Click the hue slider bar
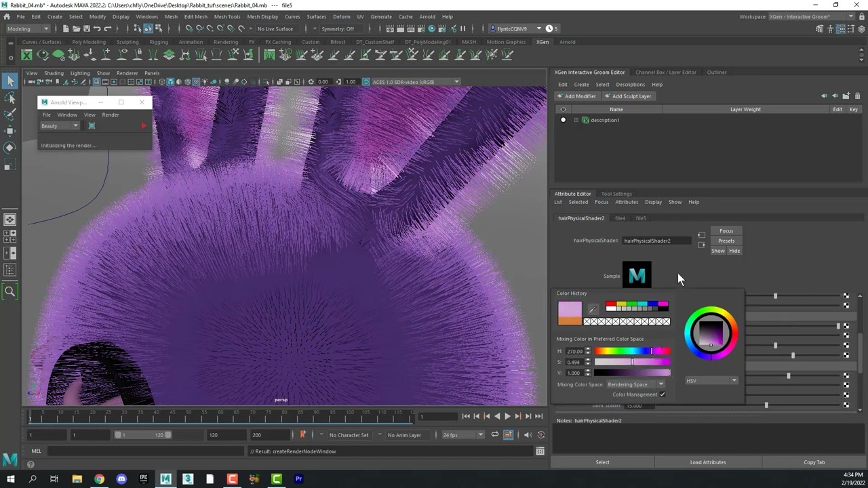The width and height of the screenshot is (868, 488). click(632, 351)
